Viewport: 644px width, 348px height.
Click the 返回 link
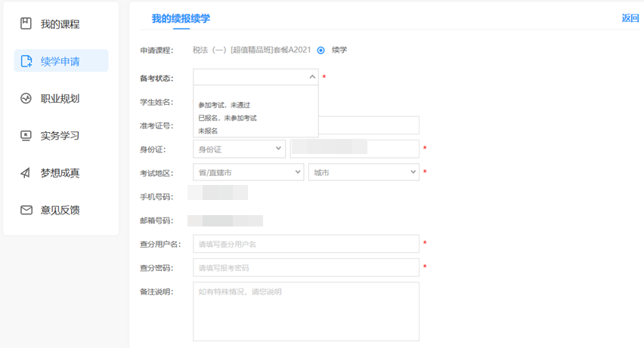click(x=630, y=18)
